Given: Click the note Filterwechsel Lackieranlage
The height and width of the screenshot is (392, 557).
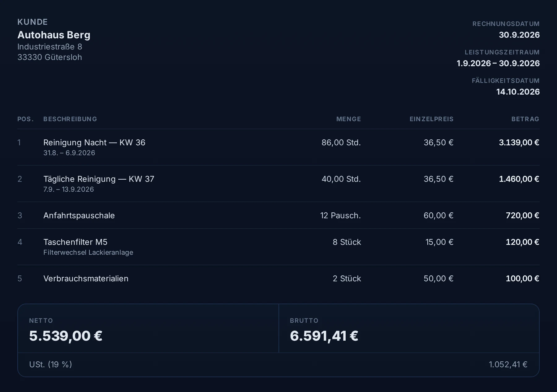Looking at the screenshot, I should (88, 253).
